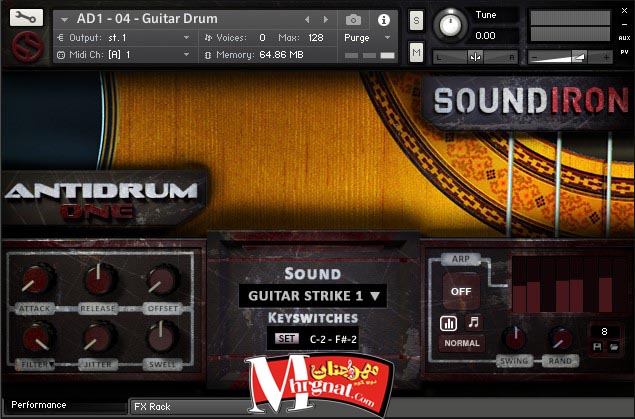Go to next instrument preset arrow
The image size is (635, 419).
(325, 19)
